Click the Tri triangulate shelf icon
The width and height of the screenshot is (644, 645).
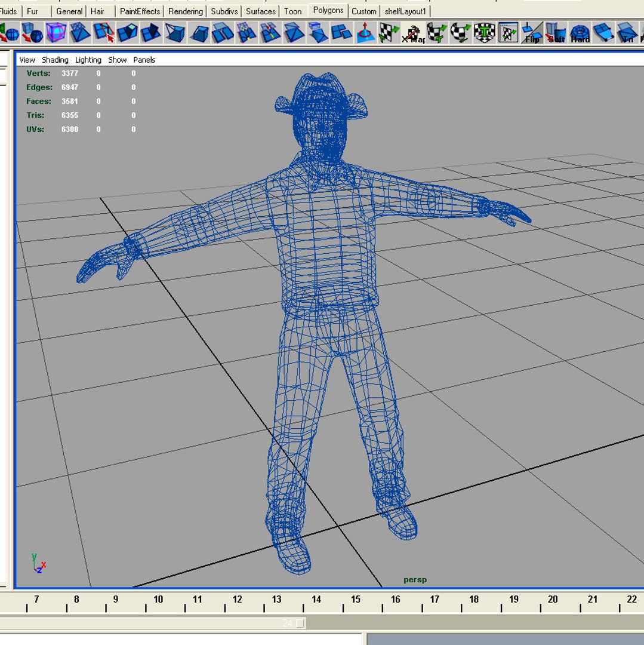point(627,33)
